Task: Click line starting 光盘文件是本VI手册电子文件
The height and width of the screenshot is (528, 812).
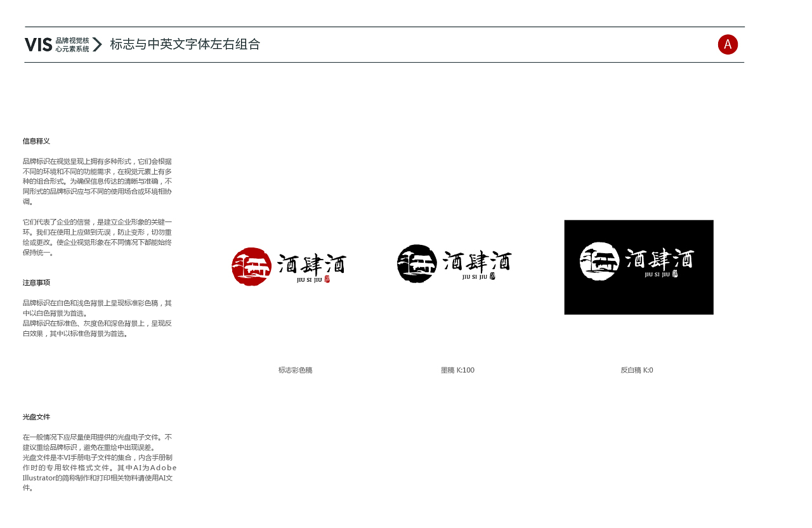Action: [100, 473]
